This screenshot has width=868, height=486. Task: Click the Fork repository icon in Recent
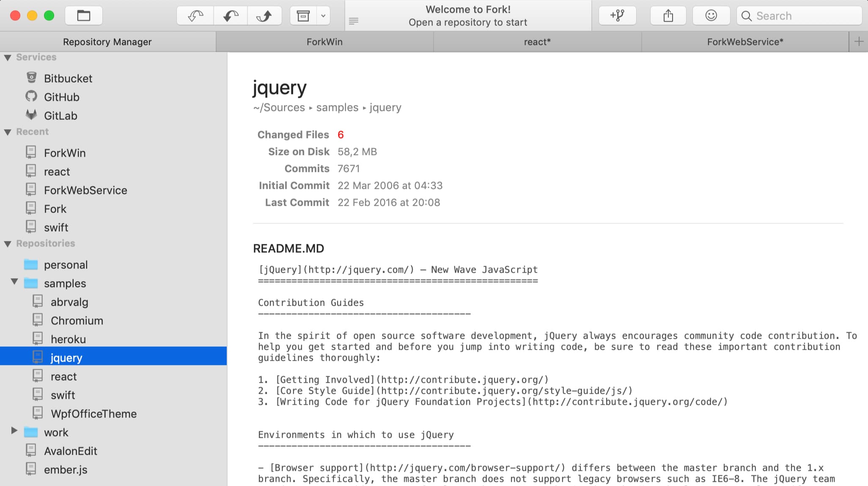coord(31,208)
